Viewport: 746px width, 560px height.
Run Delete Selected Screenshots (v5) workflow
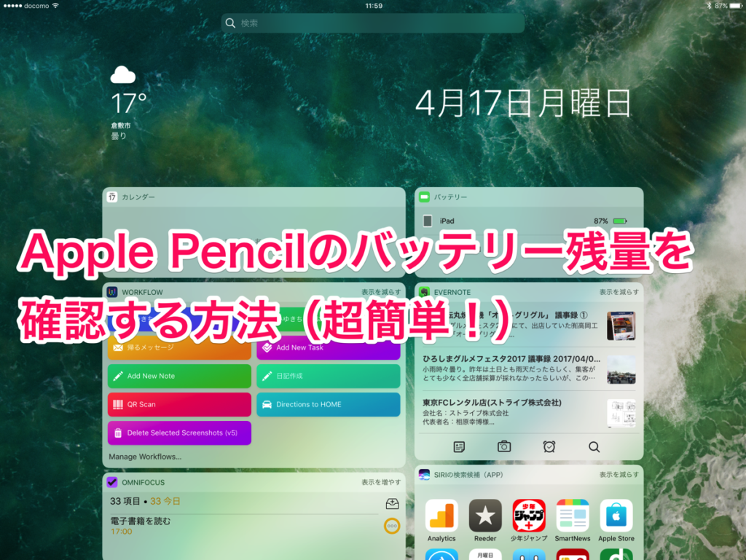[179, 433]
